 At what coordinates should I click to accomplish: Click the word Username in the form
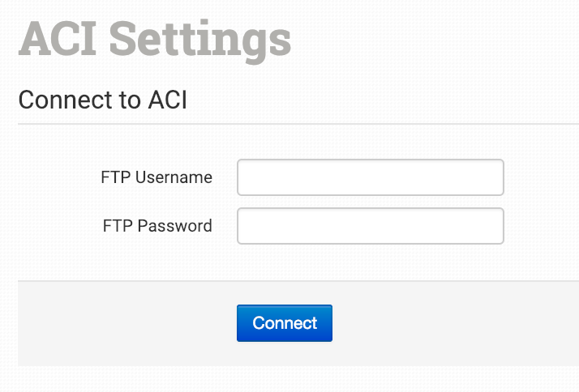[174, 177]
